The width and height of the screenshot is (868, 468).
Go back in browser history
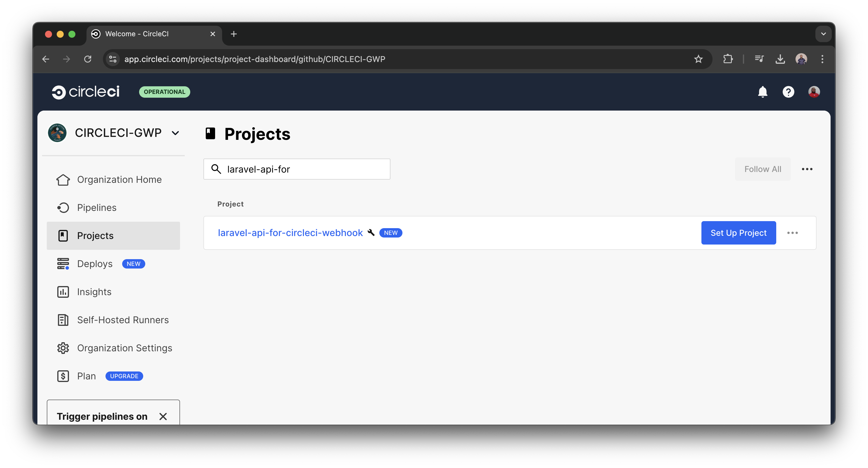click(x=46, y=59)
